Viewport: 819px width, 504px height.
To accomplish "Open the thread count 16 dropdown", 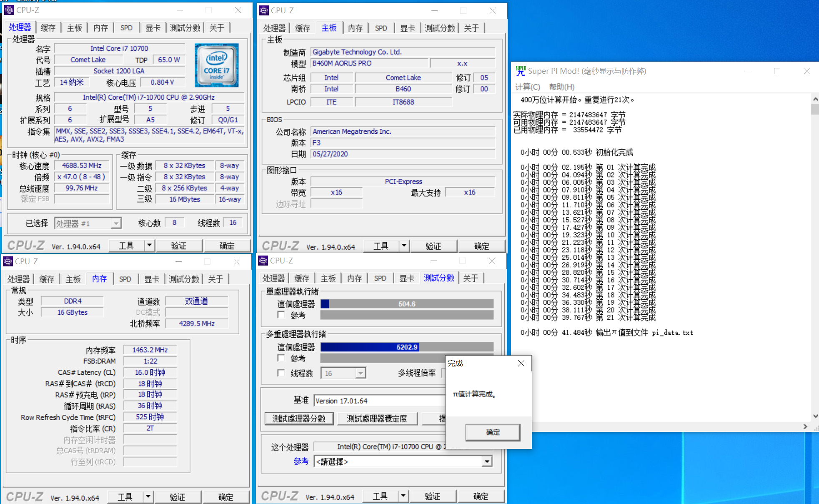I will point(361,373).
